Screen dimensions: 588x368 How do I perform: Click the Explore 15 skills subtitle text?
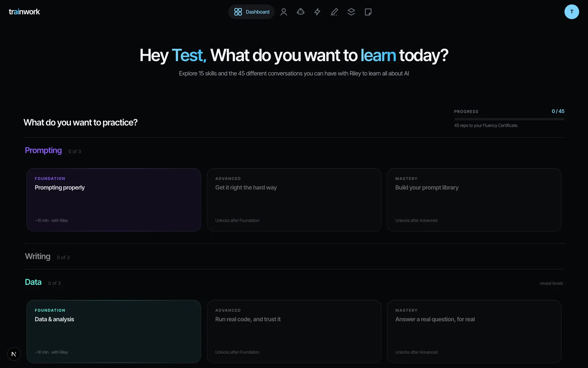pyautogui.click(x=294, y=74)
